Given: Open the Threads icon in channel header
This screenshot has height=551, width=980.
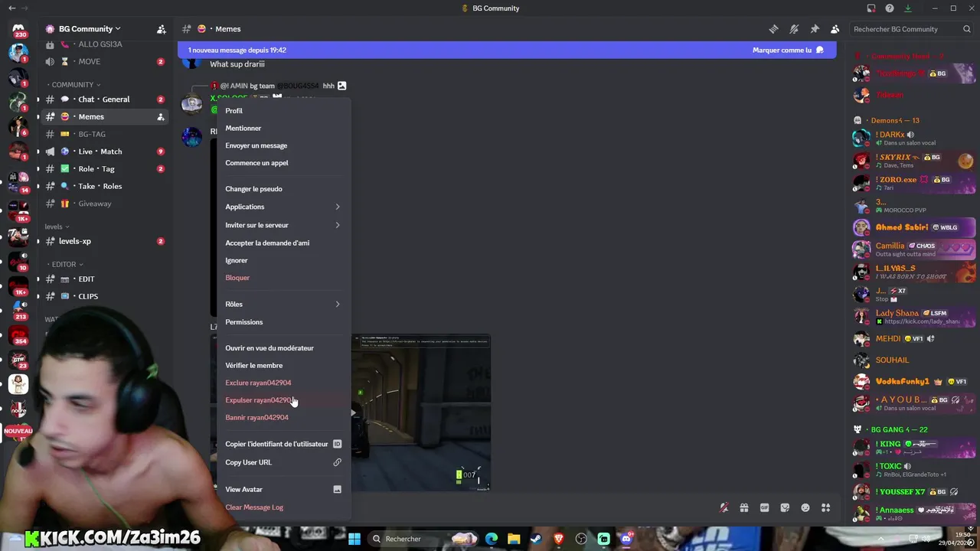Looking at the screenshot, I should pyautogui.click(x=773, y=29).
